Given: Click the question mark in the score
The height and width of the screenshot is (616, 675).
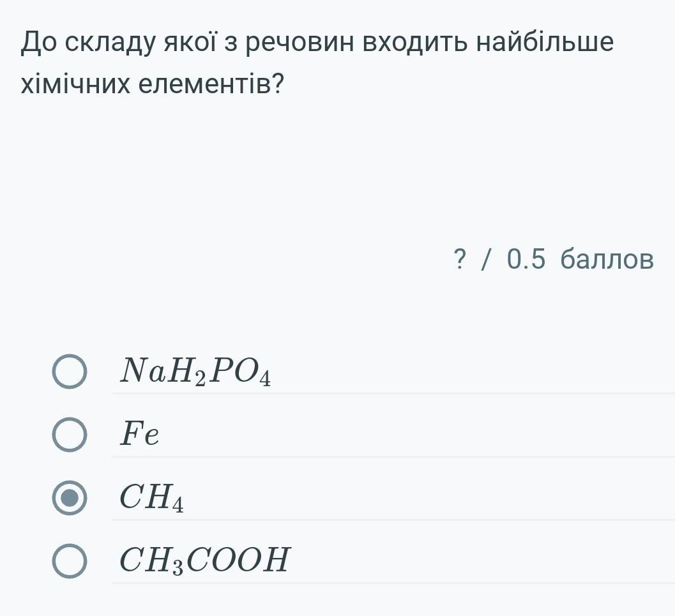Looking at the screenshot, I should (459, 260).
